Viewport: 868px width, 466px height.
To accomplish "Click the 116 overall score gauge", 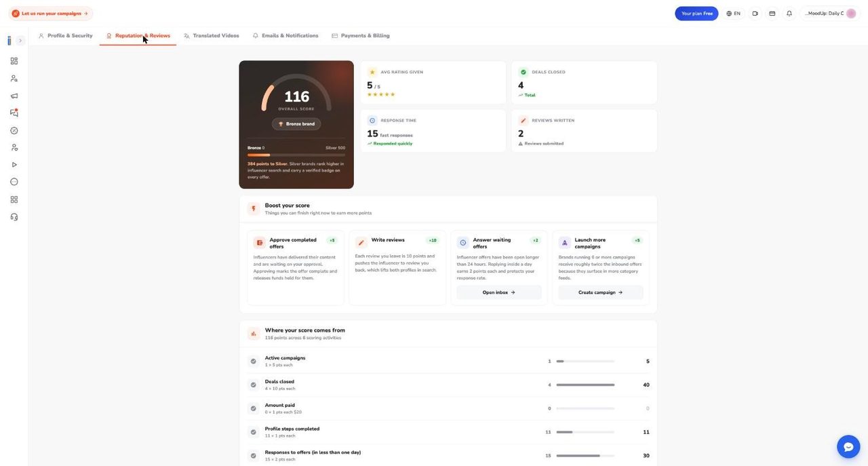I will tap(296, 94).
